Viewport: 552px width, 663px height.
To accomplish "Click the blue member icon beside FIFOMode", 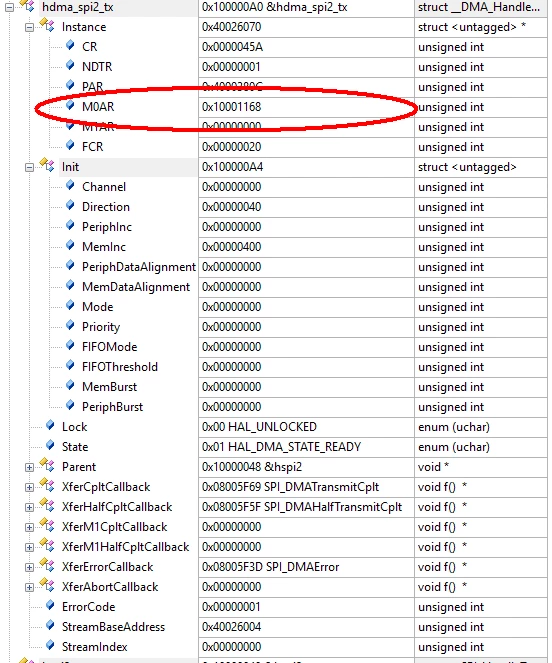I will coord(70,345).
